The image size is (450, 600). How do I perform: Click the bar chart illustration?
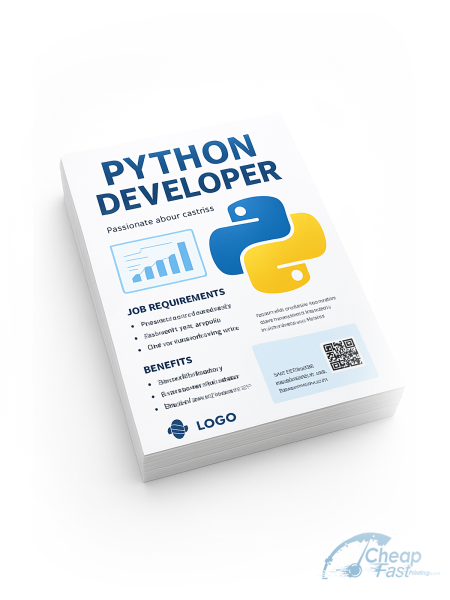pyautogui.click(x=158, y=261)
